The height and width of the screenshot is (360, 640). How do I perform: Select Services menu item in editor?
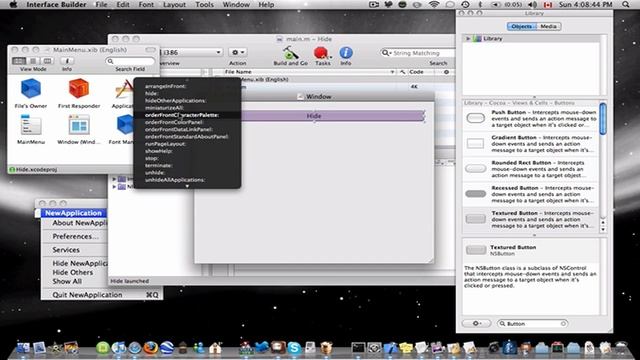tap(66, 250)
